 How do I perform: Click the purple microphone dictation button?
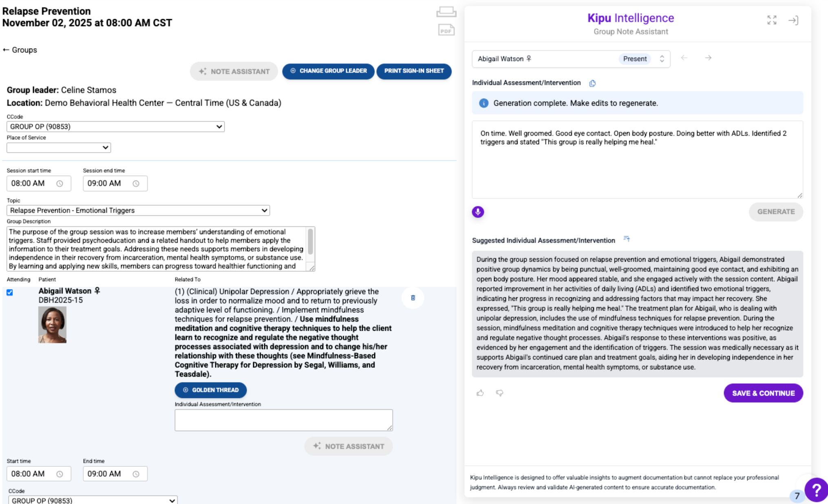[x=478, y=212]
